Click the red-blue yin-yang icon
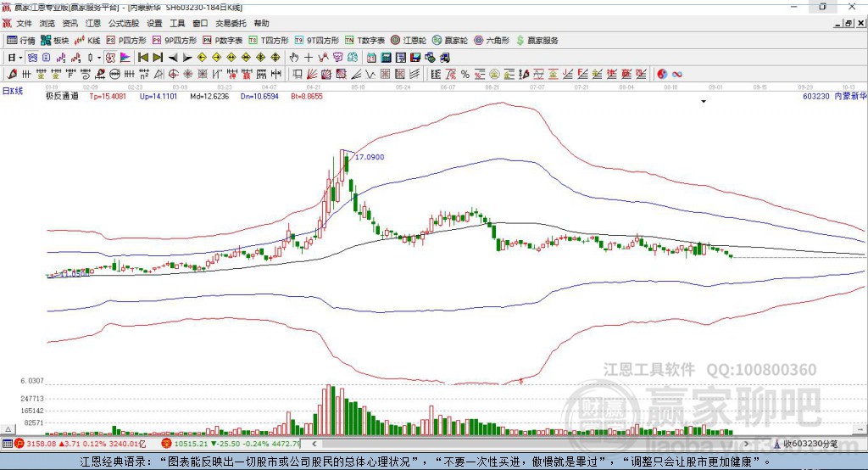 (x=662, y=75)
